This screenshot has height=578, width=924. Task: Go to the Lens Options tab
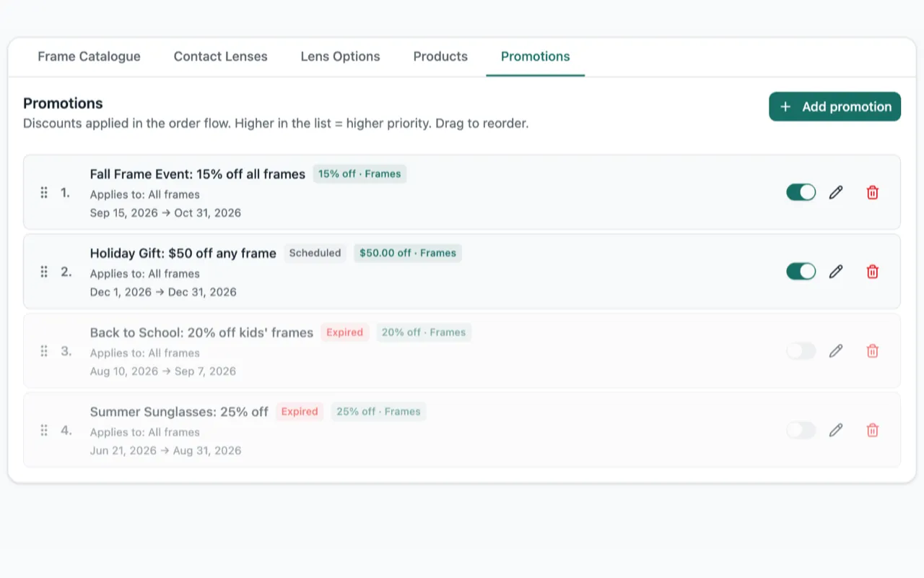[x=340, y=56]
